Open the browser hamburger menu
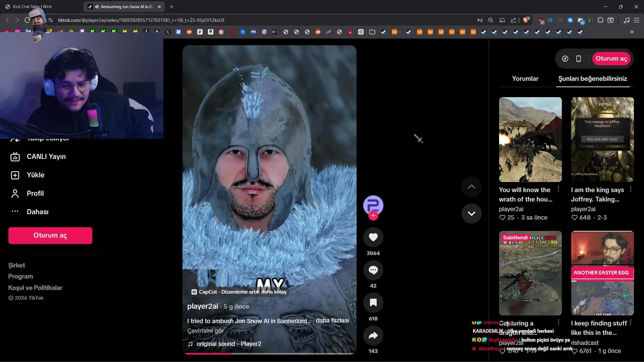Viewport: 644px width, 362px height. pyautogui.click(x=636, y=20)
